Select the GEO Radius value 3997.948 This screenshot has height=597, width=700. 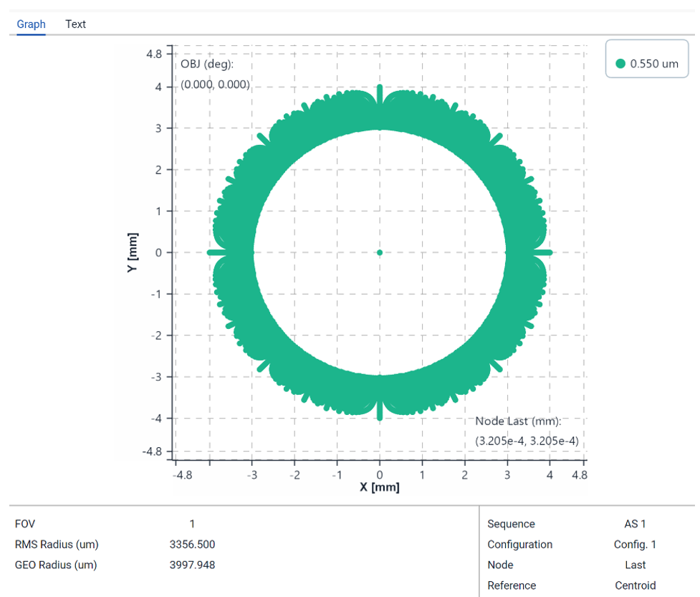coord(192,565)
